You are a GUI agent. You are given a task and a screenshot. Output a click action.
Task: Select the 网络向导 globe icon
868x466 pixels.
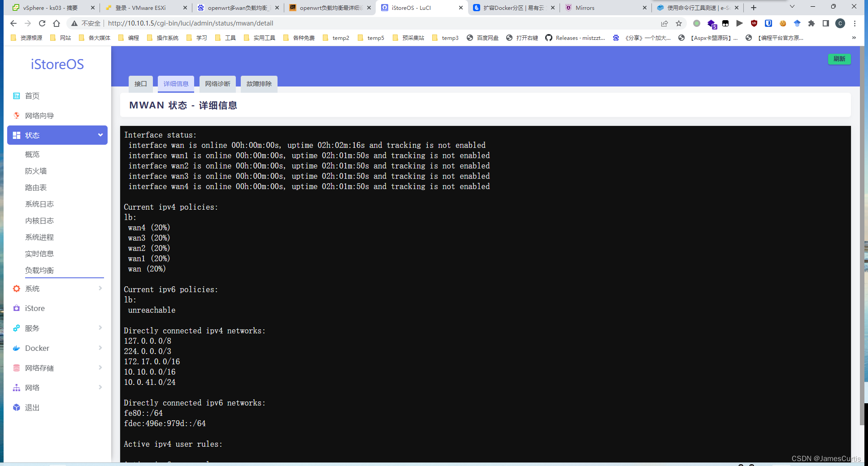17,115
